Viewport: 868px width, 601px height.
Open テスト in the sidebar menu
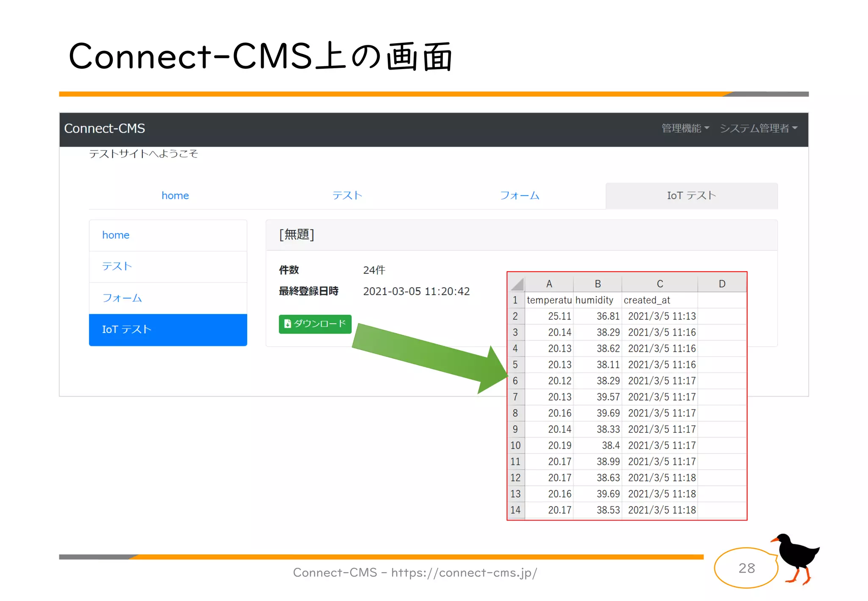pyautogui.click(x=168, y=267)
